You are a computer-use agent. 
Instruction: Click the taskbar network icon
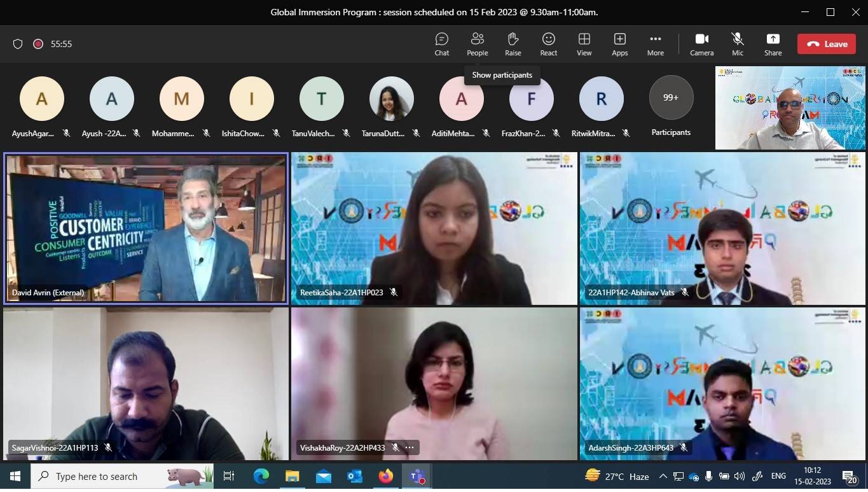679,476
